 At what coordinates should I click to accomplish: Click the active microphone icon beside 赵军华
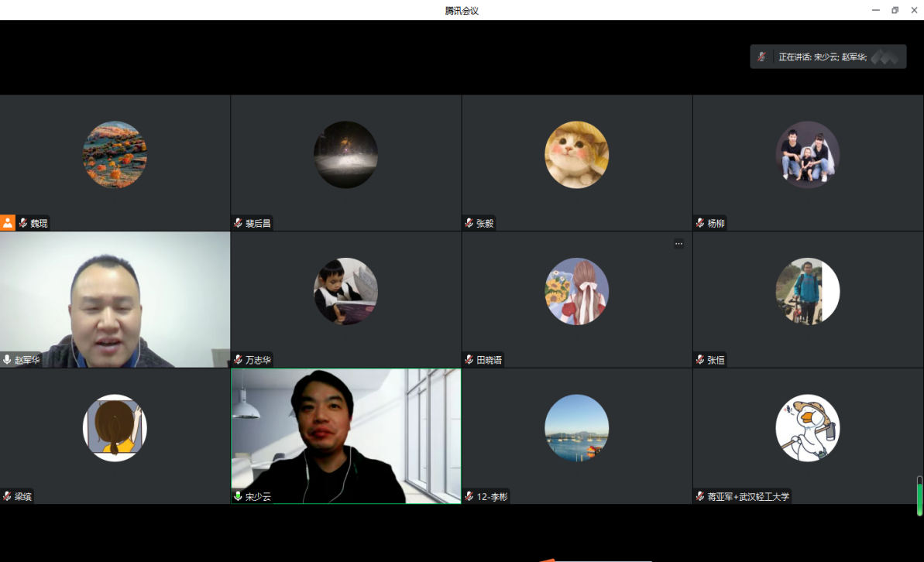pyautogui.click(x=8, y=360)
